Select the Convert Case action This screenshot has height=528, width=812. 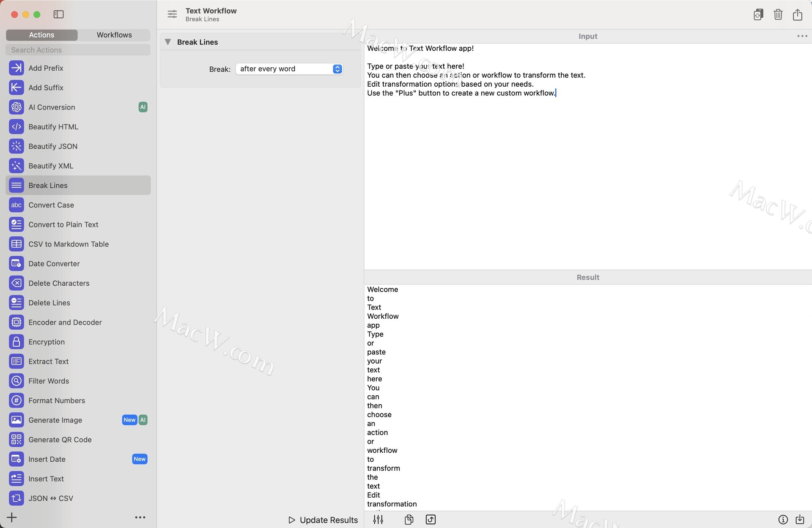pyautogui.click(x=78, y=205)
